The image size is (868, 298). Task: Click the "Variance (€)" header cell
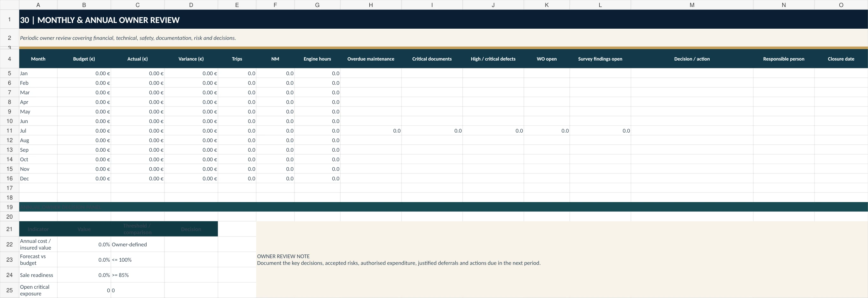coord(191,59)
